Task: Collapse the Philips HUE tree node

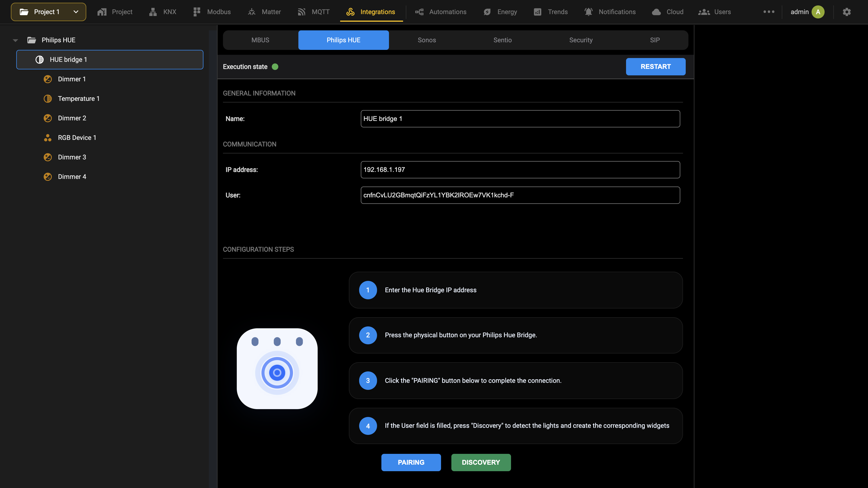Action: point(15,40)
